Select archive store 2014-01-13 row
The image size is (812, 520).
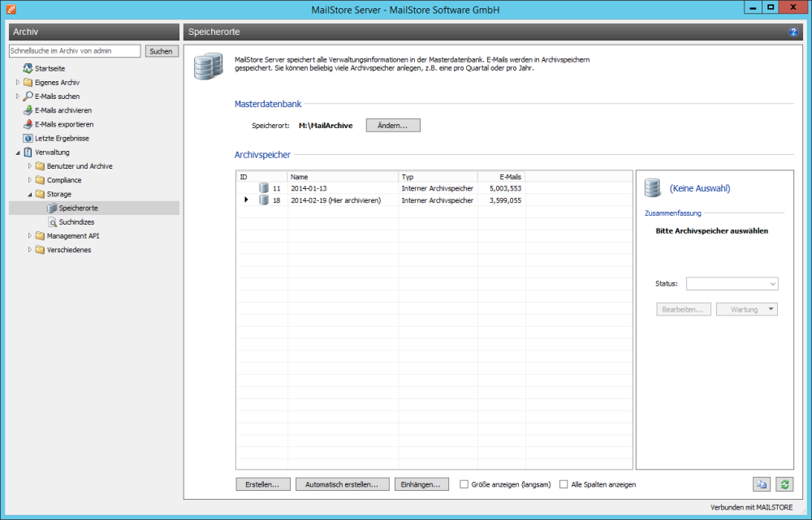click(434, 188)
